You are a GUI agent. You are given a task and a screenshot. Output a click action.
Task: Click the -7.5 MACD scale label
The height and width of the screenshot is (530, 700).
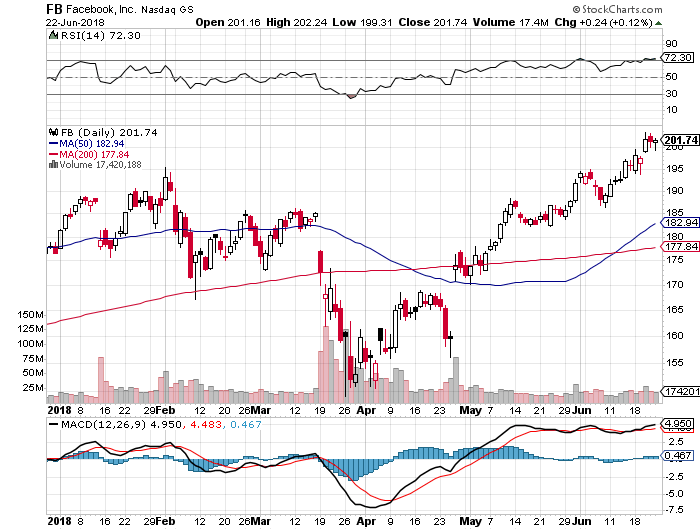(674, 510)
